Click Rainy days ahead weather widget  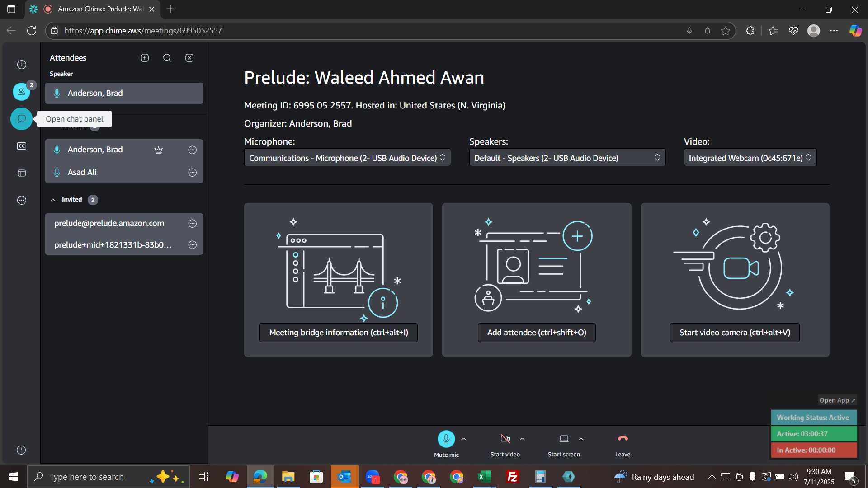pos(654,477)
